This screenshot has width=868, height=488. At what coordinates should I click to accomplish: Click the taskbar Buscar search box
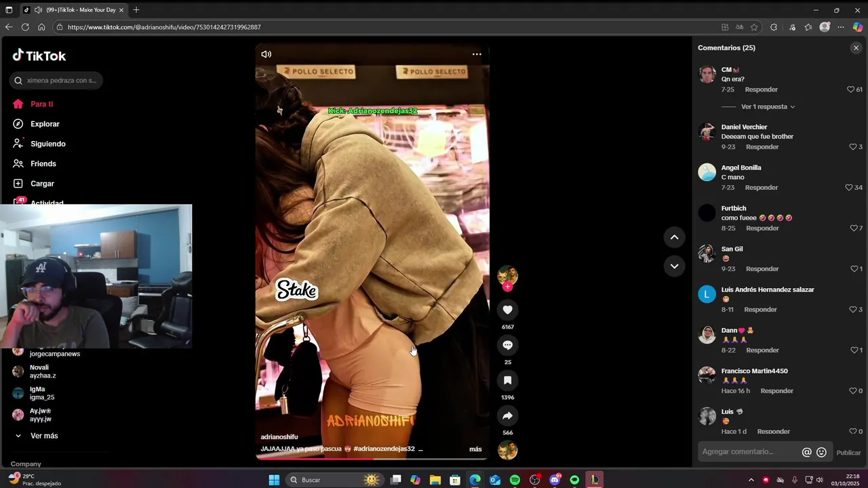[334, 480]
